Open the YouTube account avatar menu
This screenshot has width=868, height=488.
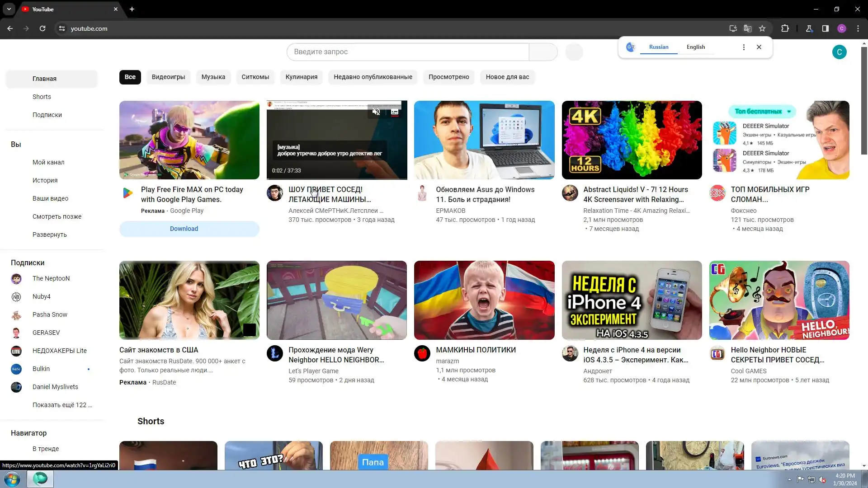pos(839,52)
